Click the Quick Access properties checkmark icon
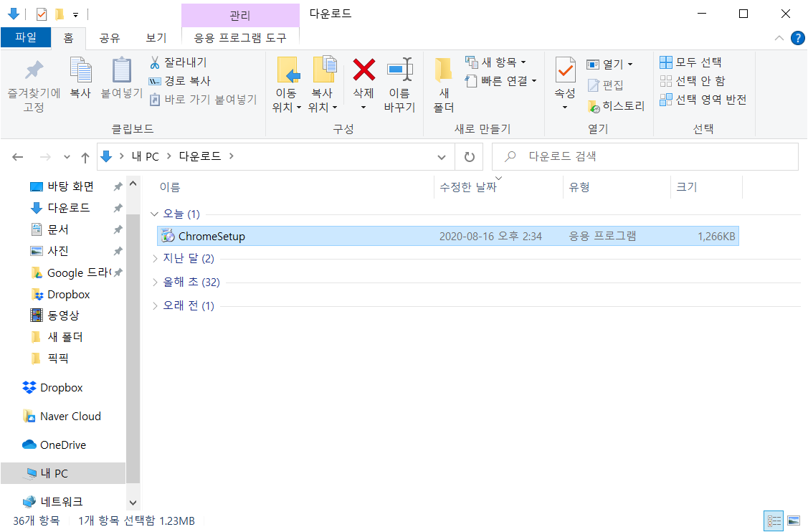This screenshot has width=808, height=532. click(x=42, y=14)
